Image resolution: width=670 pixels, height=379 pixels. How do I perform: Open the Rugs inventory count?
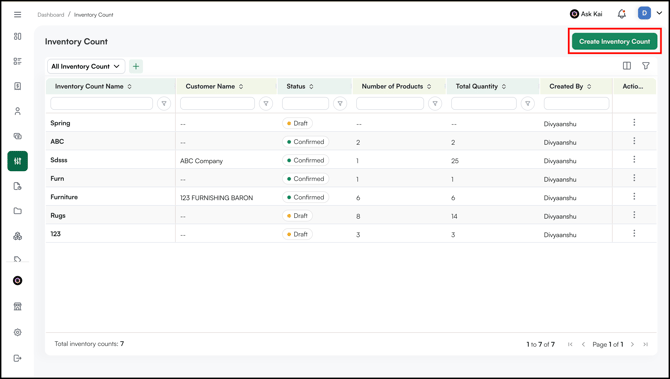click(x=58, y=215)
